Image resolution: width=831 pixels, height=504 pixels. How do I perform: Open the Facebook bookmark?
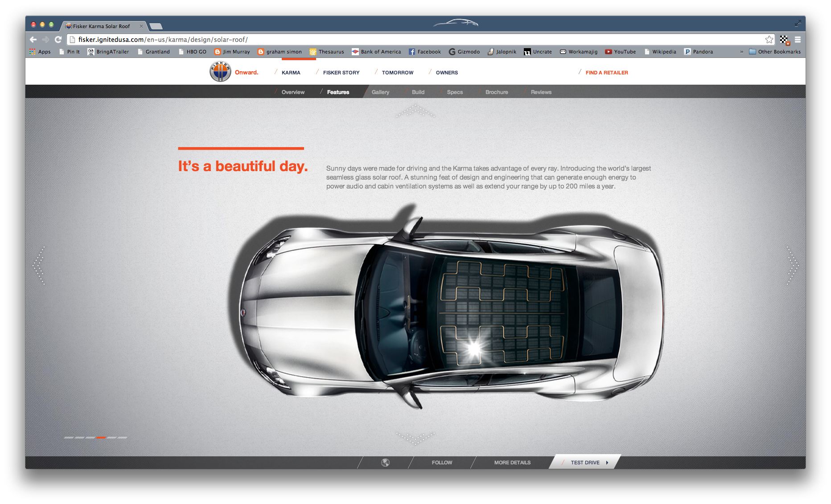(x=425, y=52)
